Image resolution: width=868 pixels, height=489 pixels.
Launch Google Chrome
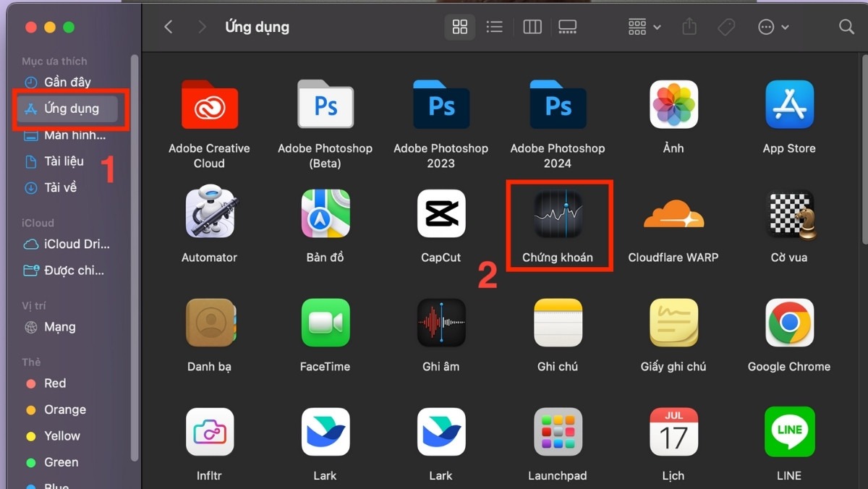[x=789, y=323]
